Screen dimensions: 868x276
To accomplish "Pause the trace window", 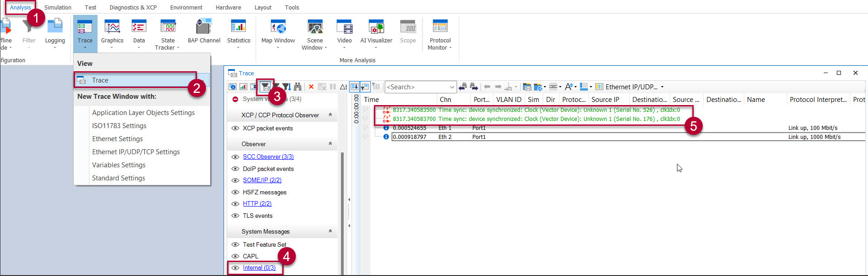I will [x=333, y=87].
